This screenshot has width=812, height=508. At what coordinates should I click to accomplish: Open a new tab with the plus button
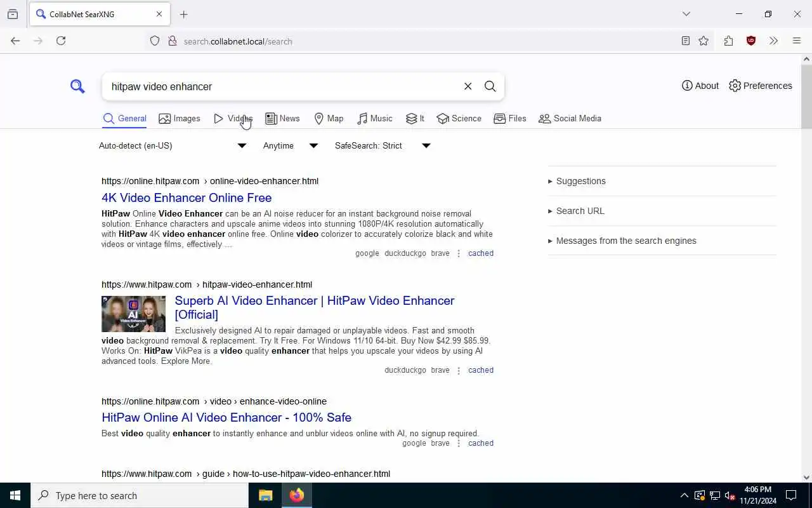tap(184, 14)
